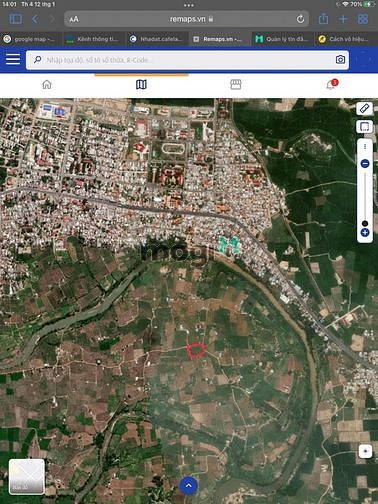Locate my current position

pyautogui.click(x=365, y=451)
